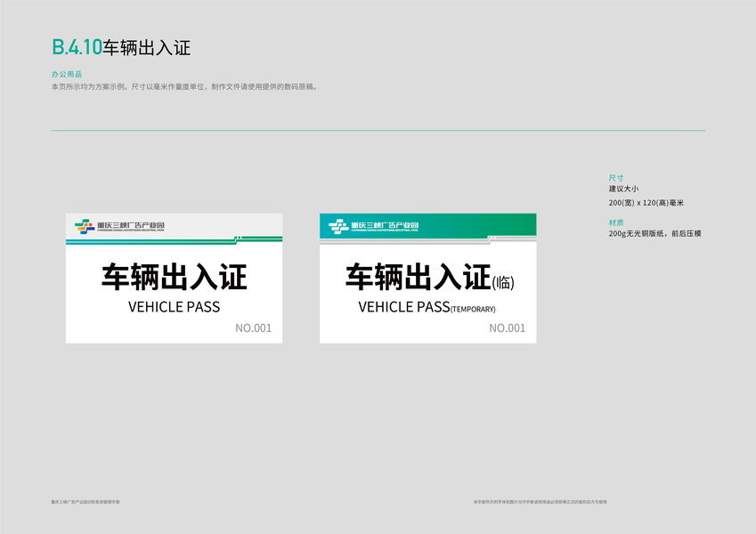
Task: Select the left card's 车辆出入证 heading
Action: 174,277
